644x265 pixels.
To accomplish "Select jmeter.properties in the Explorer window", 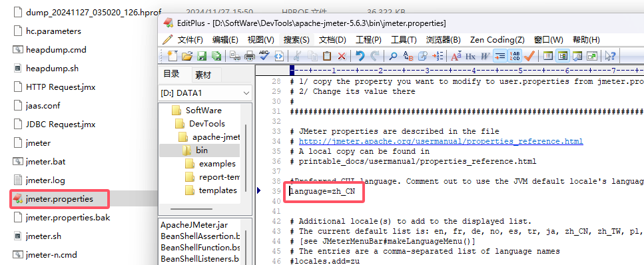I will (59, 199).
